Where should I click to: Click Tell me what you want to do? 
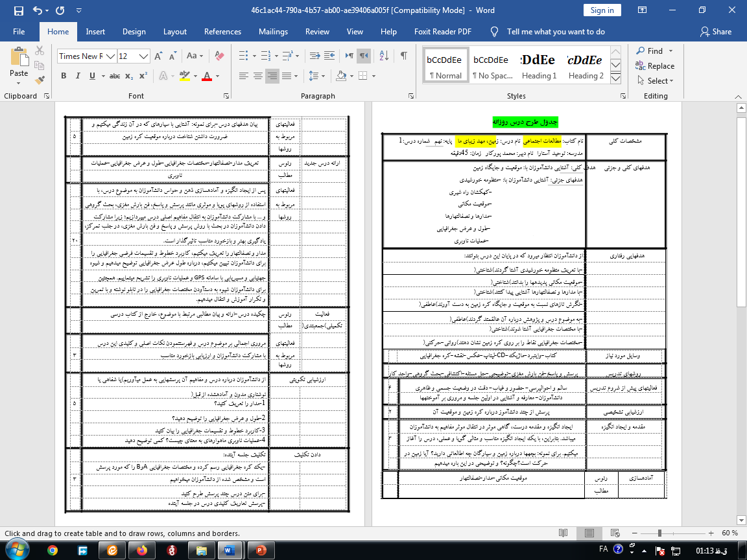click(x=556, y=31)
